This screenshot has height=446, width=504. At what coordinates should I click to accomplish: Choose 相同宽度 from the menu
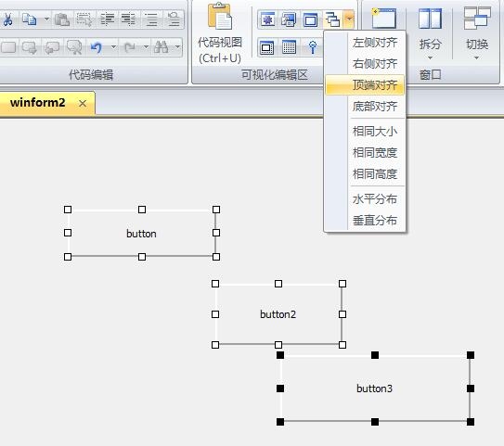pos(365,152)
